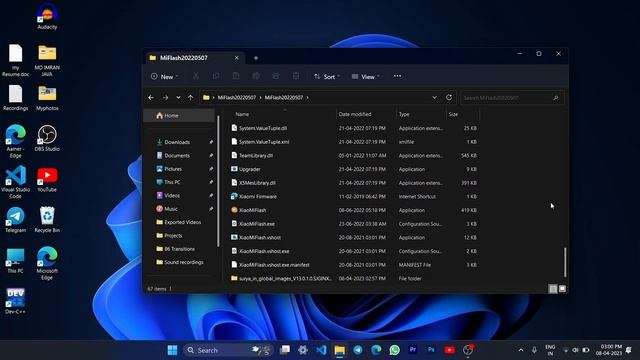The height and width of the screenshot is (360, 640).
Task: Go up one folder level
Action: coord(191,98)
